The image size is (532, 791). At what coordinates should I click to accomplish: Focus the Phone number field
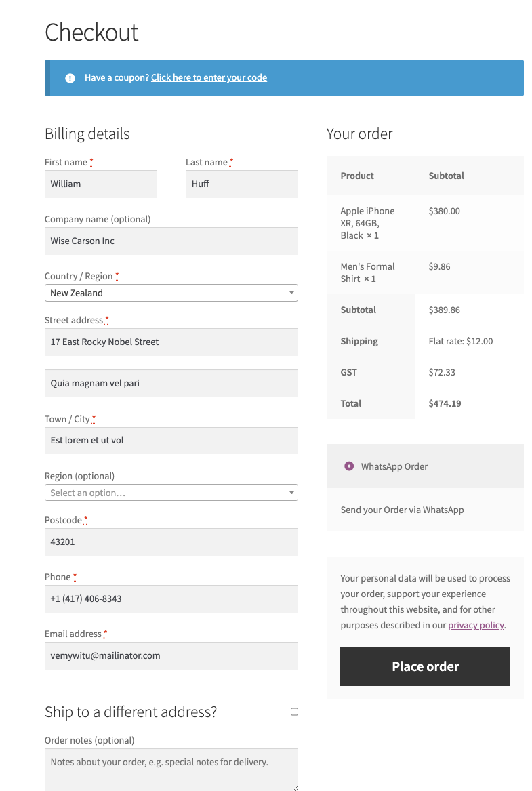click(171, 599)
